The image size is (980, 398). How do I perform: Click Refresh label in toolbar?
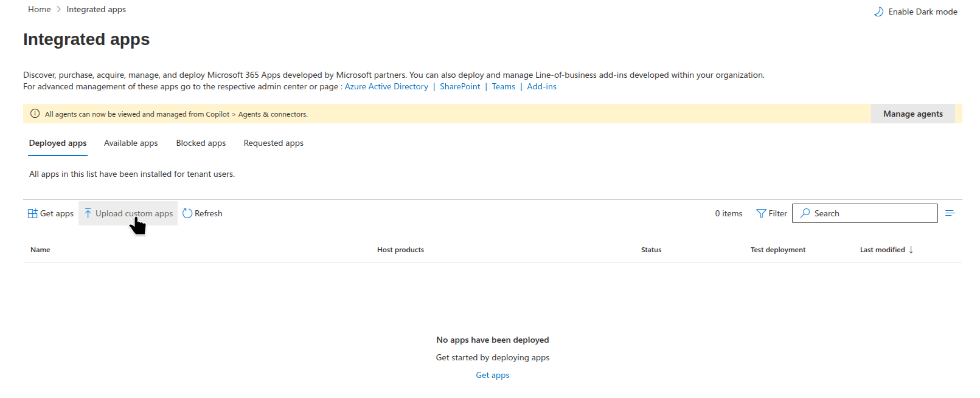click(x=208, y=214)
